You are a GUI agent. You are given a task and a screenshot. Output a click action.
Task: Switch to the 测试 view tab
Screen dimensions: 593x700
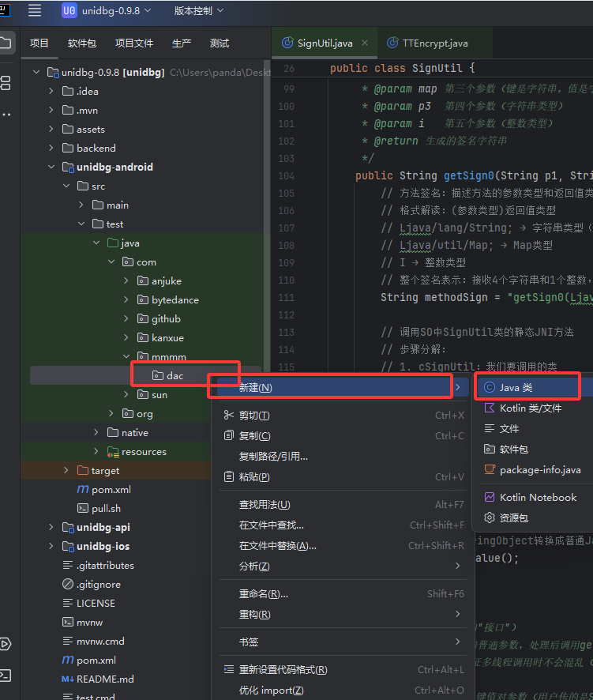(x=219, y=43)
